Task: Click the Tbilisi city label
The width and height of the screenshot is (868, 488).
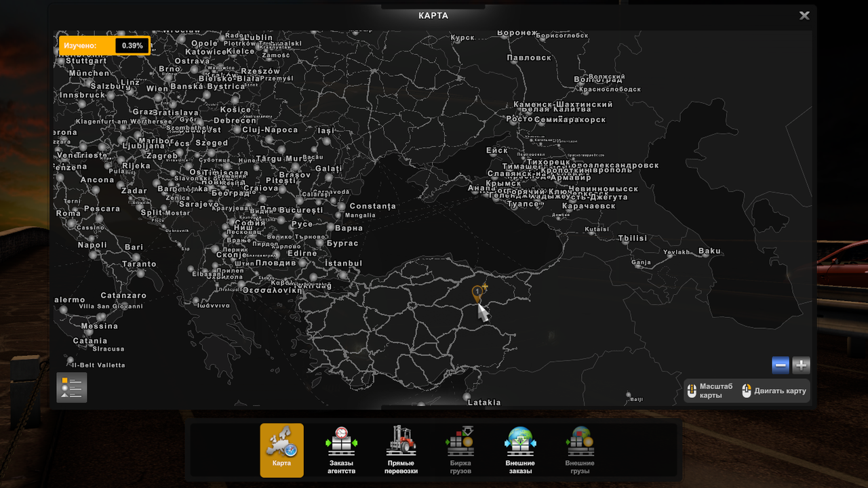Action: click(633, 239)
